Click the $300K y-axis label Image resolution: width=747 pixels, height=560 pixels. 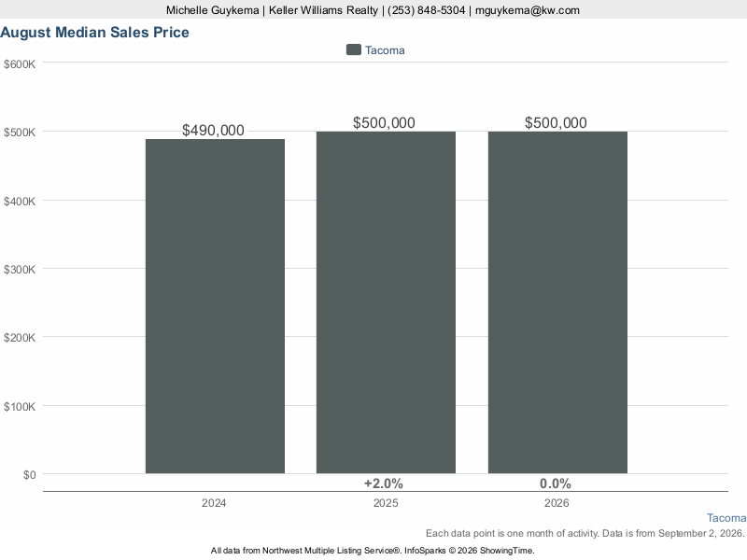pyautogui.click(x=20, y=270)
